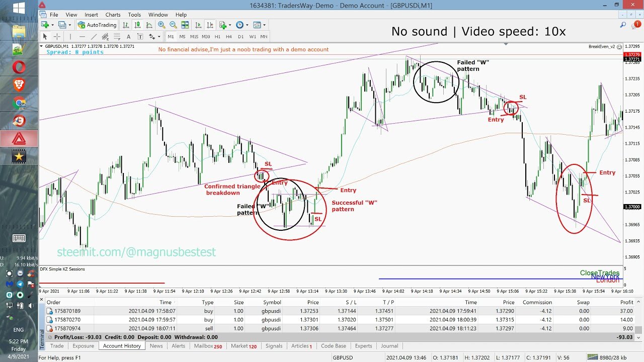Select the line chart icon

(x=149, y=25)
